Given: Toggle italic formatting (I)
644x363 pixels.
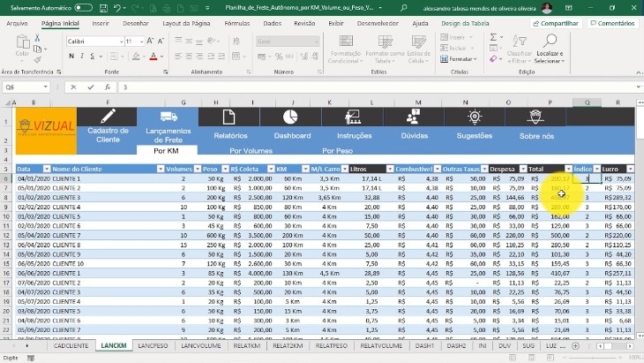Looking at the screenshot, I should tap(82, 56).
